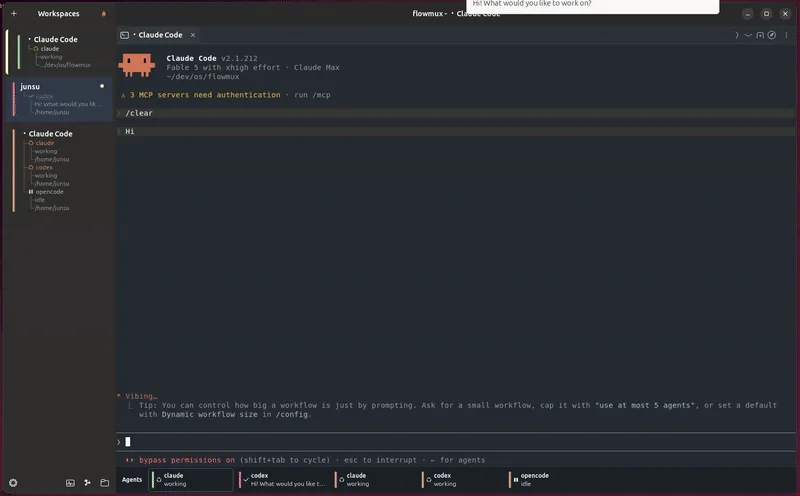Open the chevron-down dropdown in tab toolbar
This screenshot has height=496, width=800.
748,35
